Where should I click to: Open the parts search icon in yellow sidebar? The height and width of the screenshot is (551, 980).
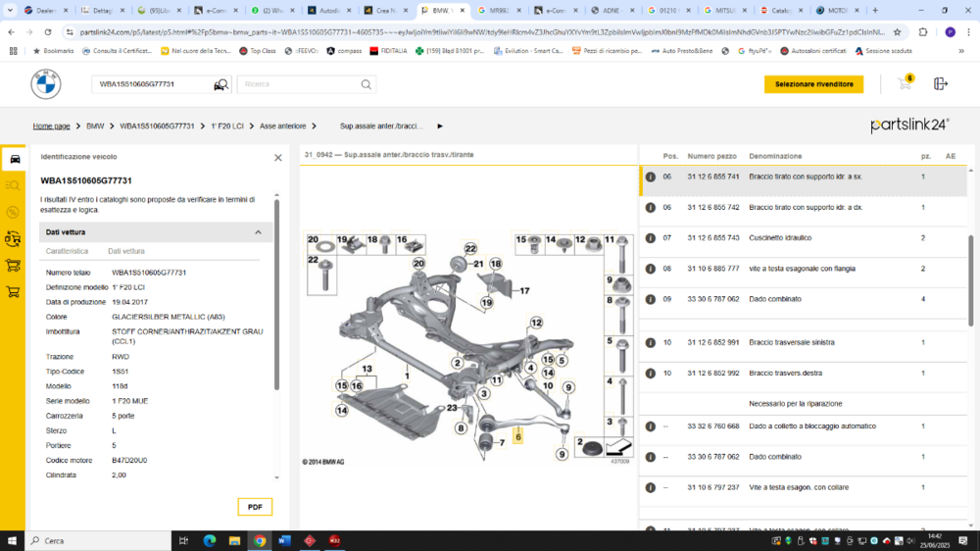(x=13, y=185)
